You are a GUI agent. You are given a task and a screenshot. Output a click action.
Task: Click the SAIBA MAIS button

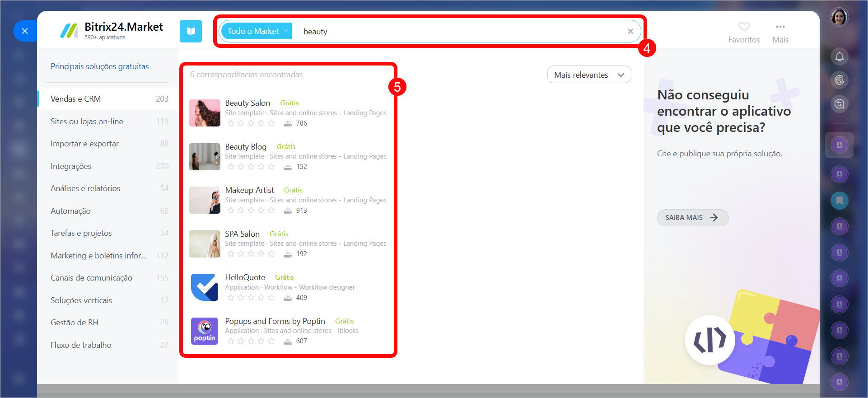pos(692,218)
